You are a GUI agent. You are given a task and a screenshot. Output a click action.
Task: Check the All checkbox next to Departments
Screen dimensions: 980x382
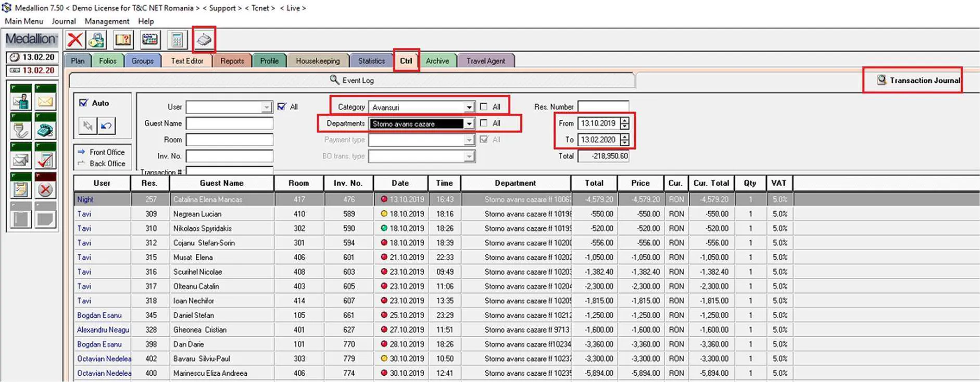point(484,124)
